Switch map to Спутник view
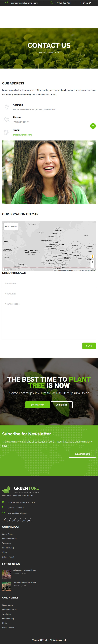This screenshot has width=98, height=644. [14, 226]
